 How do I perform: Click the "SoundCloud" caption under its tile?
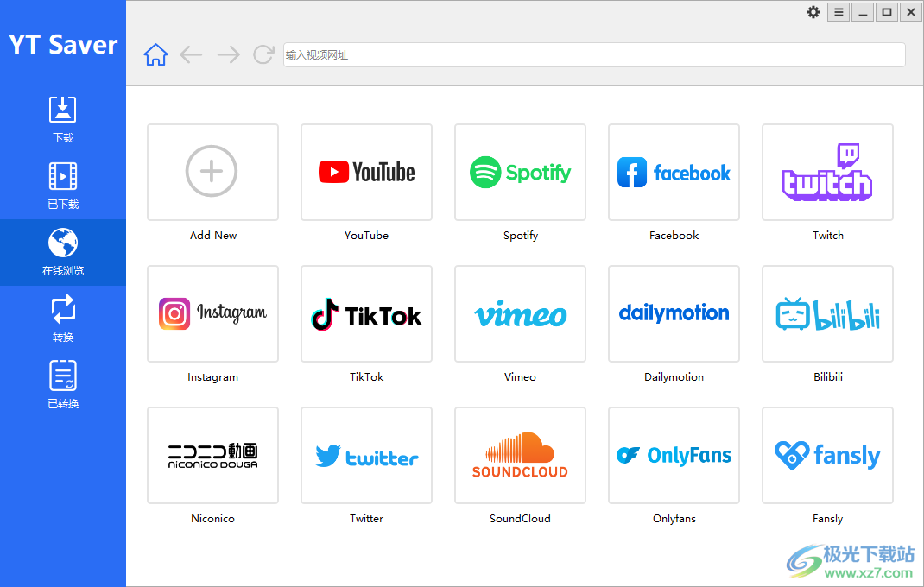point(521,518)
